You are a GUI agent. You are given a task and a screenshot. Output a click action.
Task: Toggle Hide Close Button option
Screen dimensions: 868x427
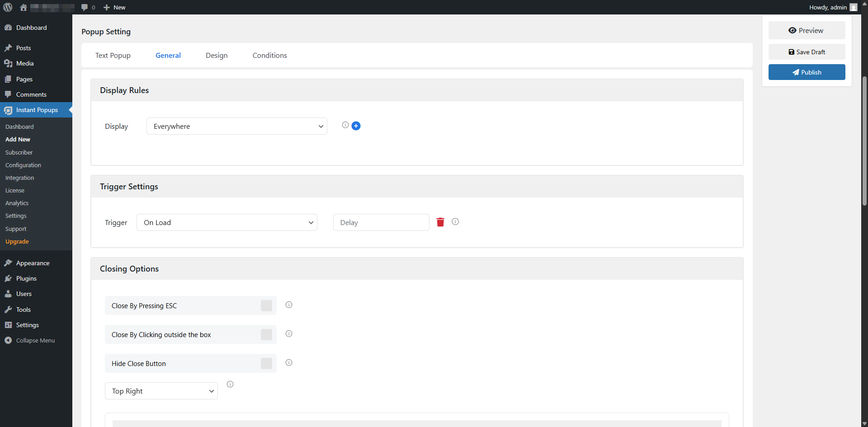[266, 364]
